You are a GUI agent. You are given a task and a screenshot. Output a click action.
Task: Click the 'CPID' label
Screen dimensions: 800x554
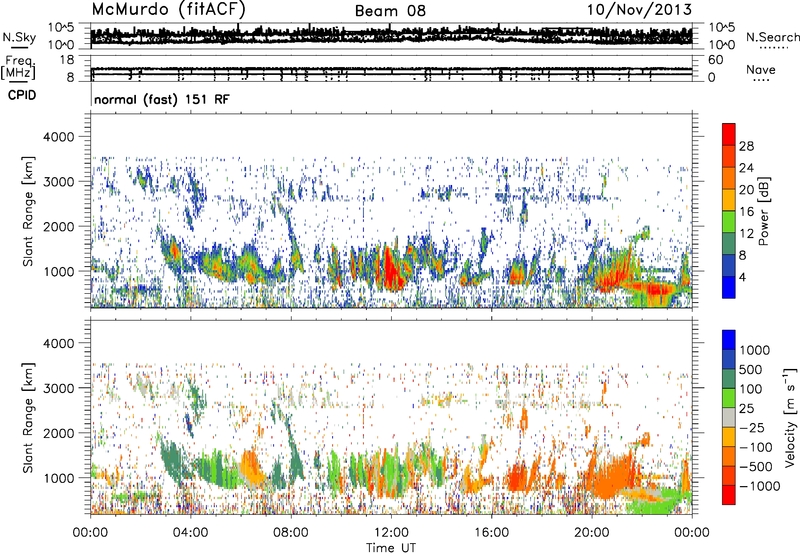point(22,95)
